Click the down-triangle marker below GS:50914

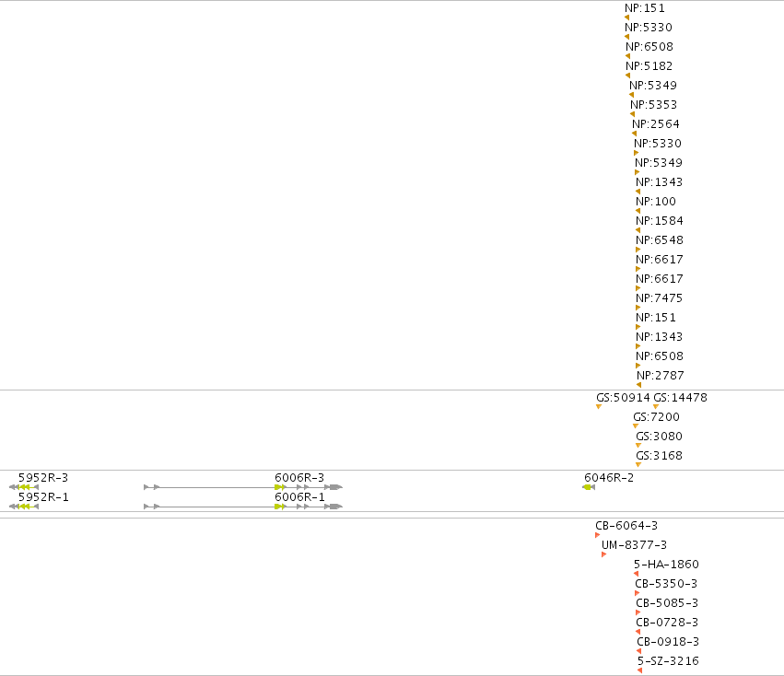[x=599, y=407]
